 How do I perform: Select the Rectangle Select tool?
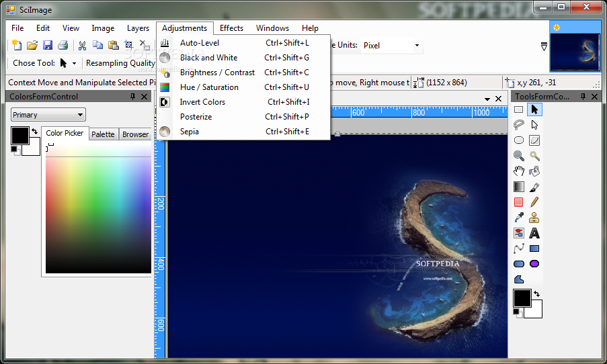pyautogui.click(x=519, y=110)
